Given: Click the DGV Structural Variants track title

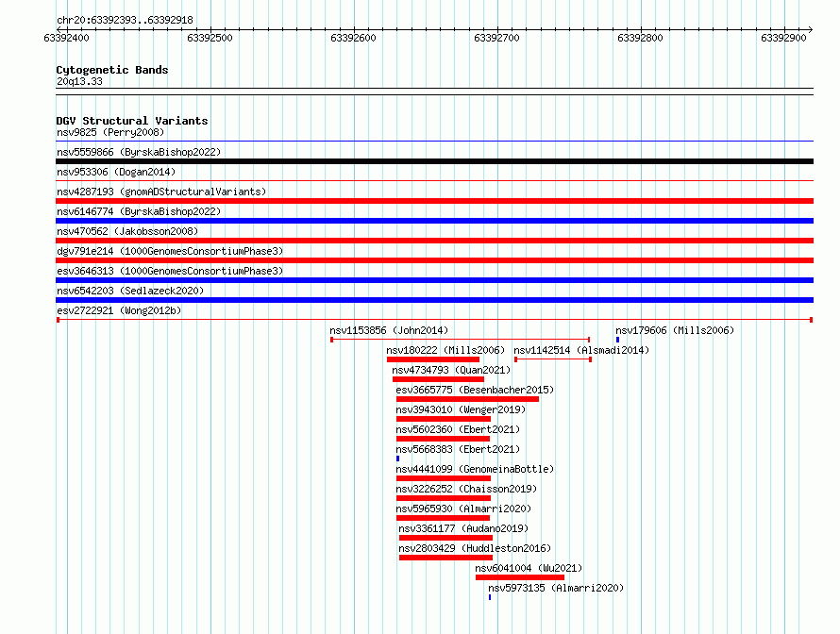Looking at the screenshot, I should (x=132, y=121).
